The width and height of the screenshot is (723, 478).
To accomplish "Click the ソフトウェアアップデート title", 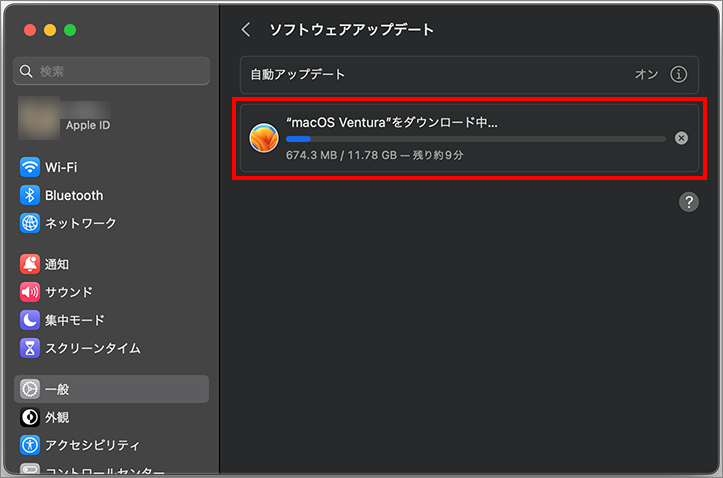I will [351, 30].
